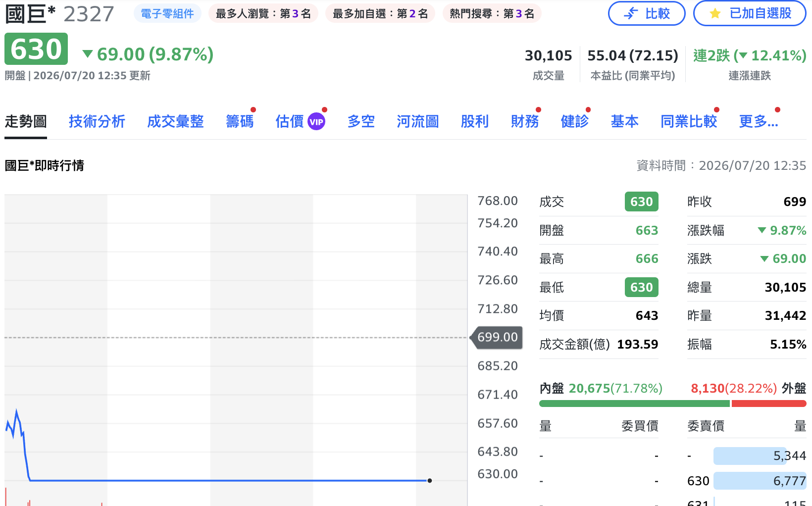Click the red 外盤 portion of the bar
Viewport: 812px width, 506px height.
769,404
